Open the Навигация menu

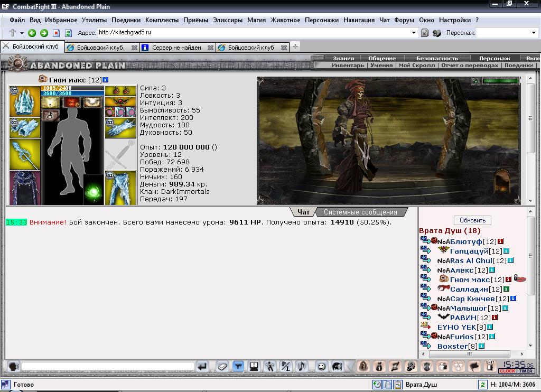tap(359, 20)
